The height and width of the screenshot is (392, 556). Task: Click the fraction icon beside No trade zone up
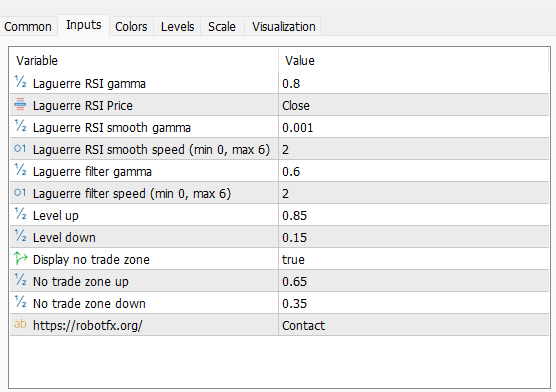pos(20,280)
